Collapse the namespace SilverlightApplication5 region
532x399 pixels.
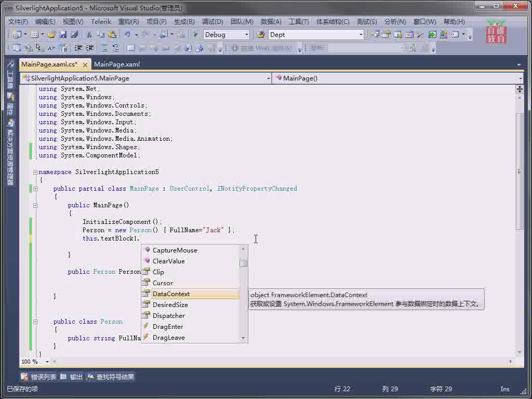35,172
